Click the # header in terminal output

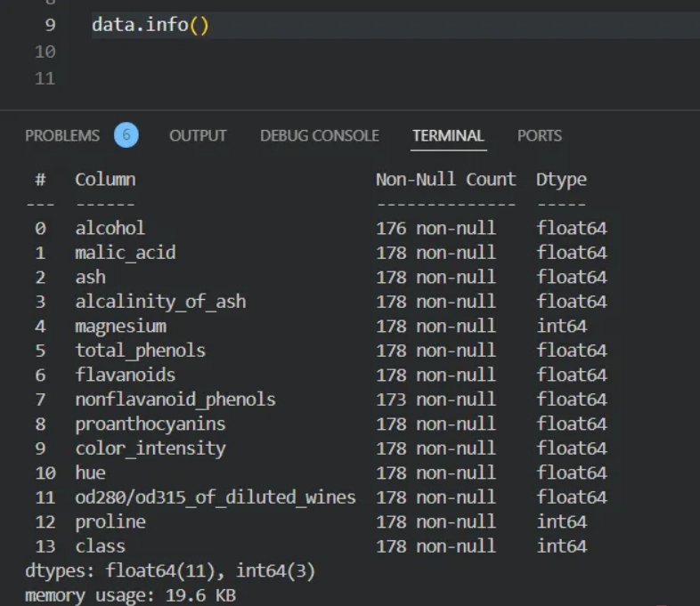pos(40,180)
